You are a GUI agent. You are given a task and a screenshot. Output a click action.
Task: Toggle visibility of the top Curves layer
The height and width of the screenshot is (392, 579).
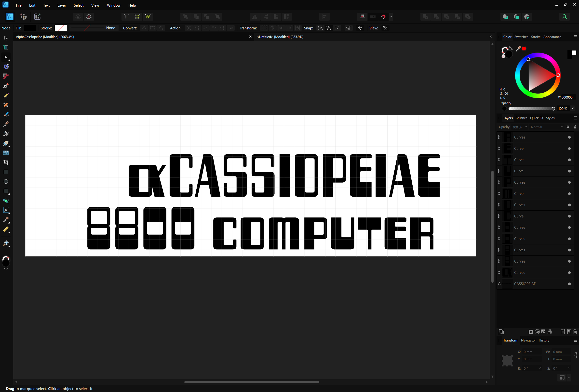click(569, 137)
